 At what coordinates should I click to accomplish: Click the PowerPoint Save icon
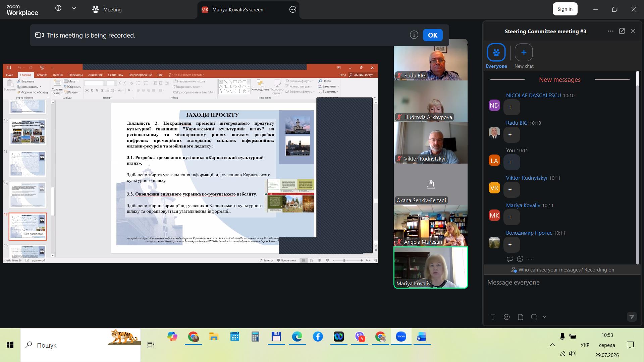[x=9, y=68]
